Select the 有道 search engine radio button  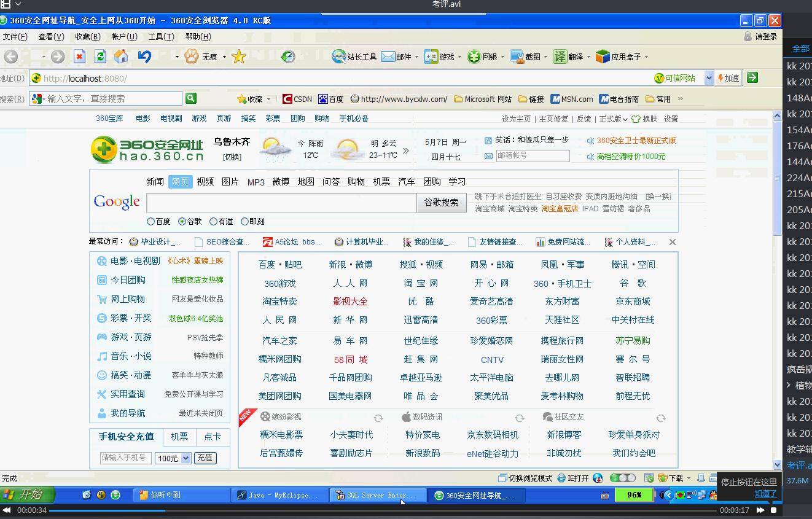(213, 222)
